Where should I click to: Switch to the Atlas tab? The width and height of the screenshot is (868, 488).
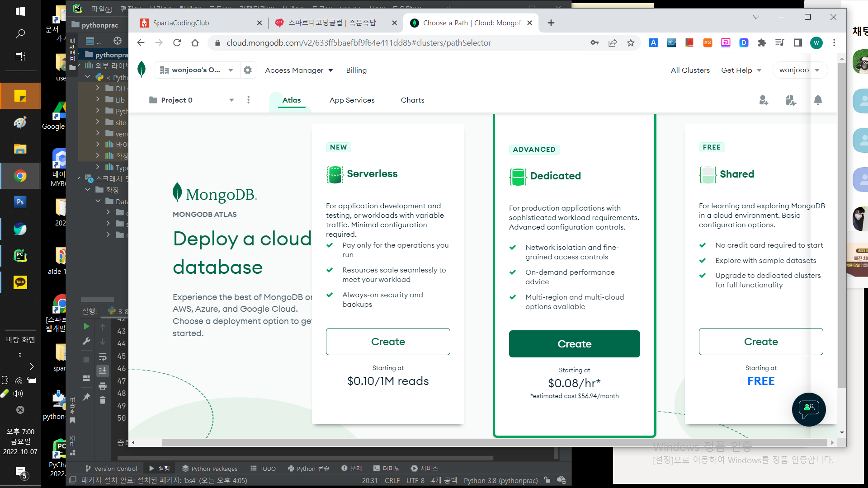click(292, 100)
